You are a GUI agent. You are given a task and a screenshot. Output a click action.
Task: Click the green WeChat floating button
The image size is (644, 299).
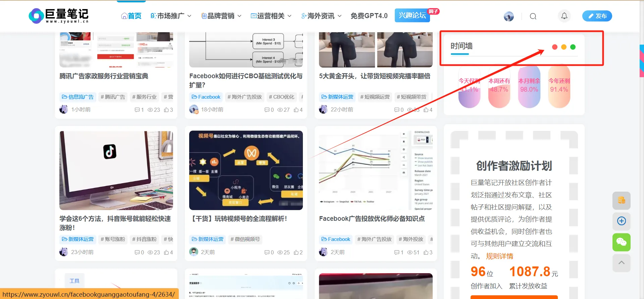[622, 242]
